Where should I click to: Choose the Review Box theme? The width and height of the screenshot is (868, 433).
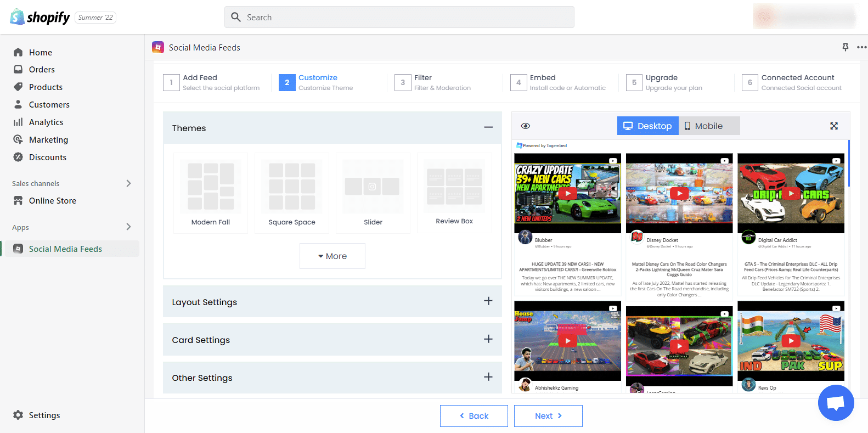454,193
